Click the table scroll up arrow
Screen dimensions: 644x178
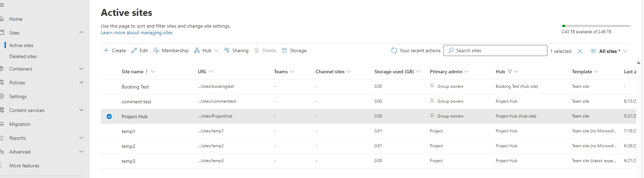tap(638, 63)
